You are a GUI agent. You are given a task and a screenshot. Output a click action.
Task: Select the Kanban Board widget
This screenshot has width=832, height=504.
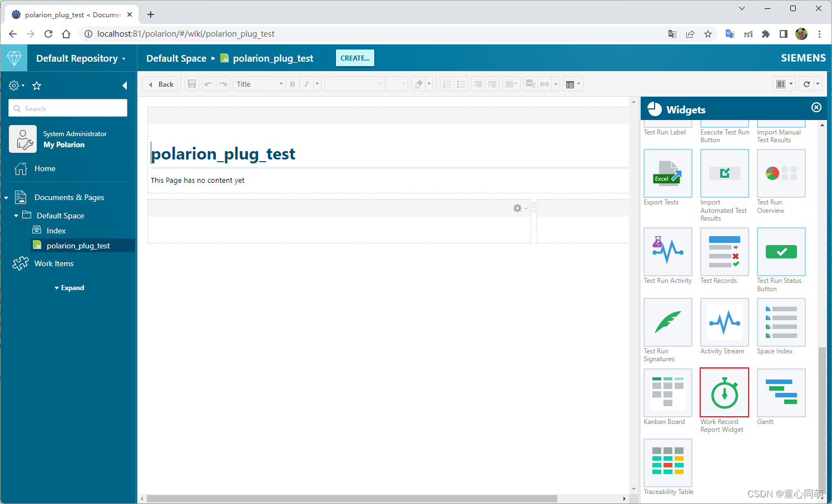coord(668,393)
